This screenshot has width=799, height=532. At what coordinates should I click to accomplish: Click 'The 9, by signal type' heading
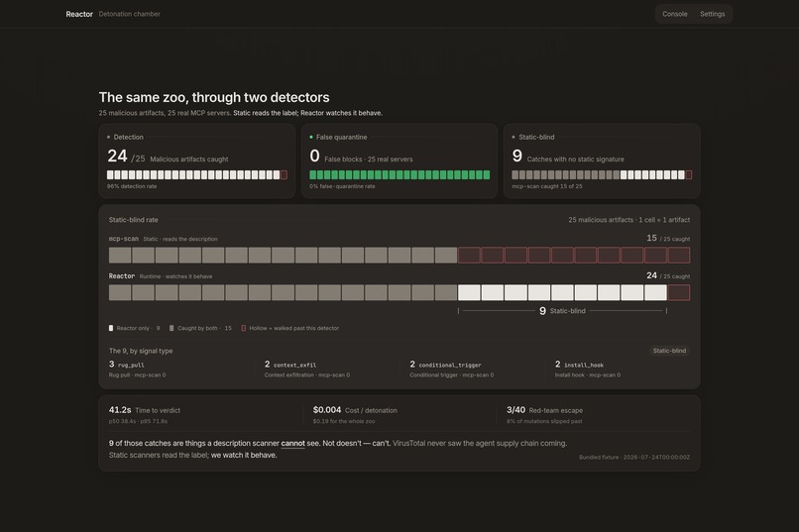141,351
